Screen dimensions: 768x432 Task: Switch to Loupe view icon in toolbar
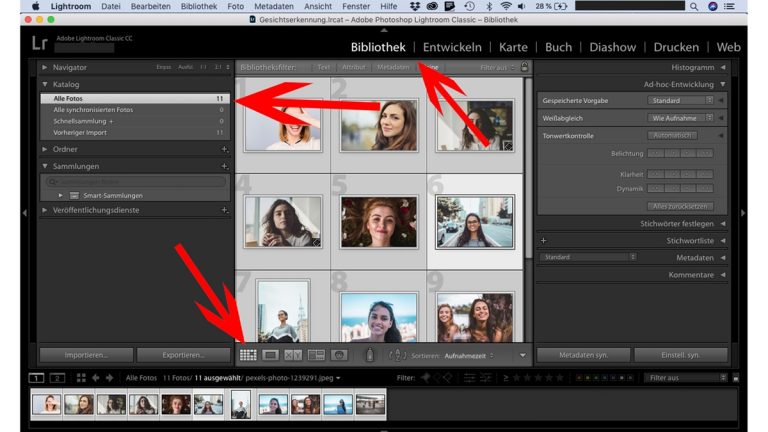270,355
